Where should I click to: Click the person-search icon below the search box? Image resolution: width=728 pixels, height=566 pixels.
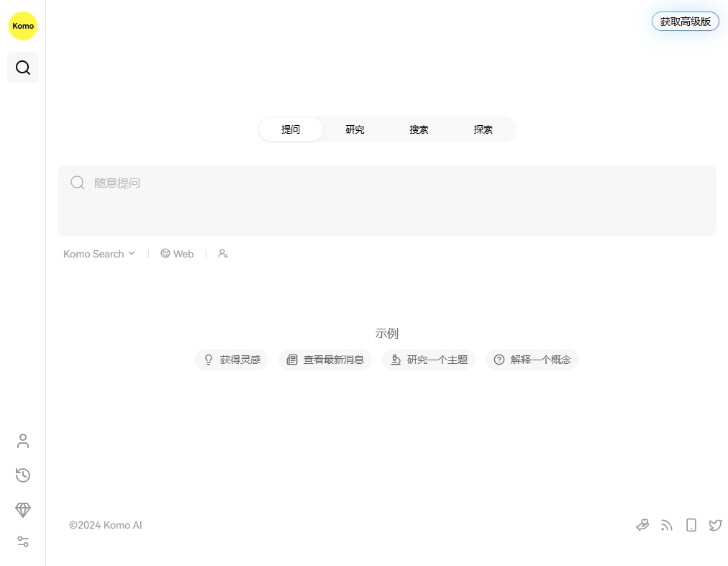(x=223, y=254)
